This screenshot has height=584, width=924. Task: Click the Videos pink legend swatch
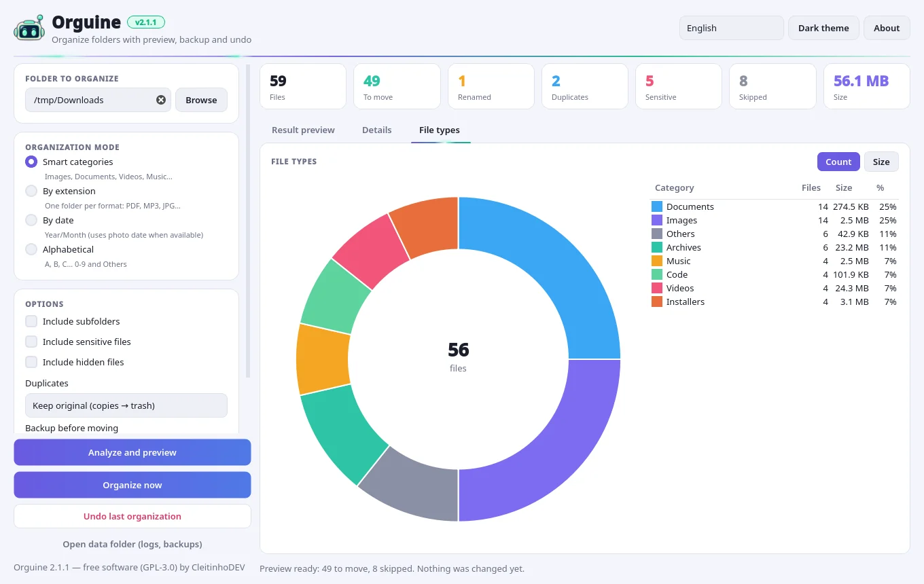point(657,288)
